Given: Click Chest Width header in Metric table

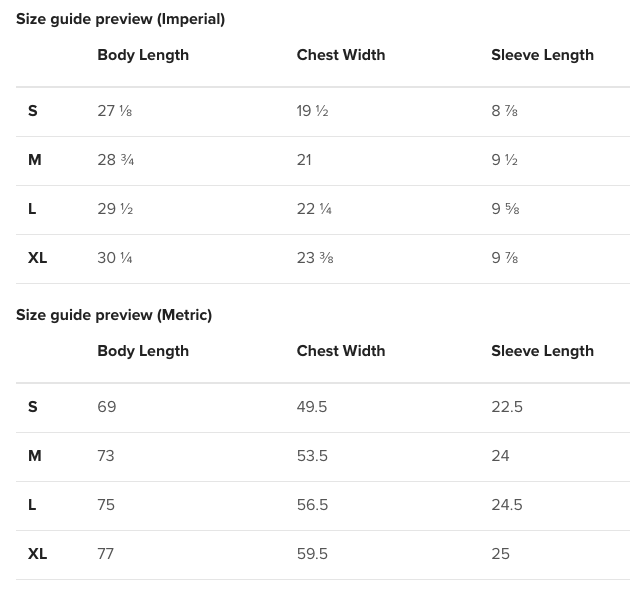Looking at the screenshot, I should coord(341,351).
